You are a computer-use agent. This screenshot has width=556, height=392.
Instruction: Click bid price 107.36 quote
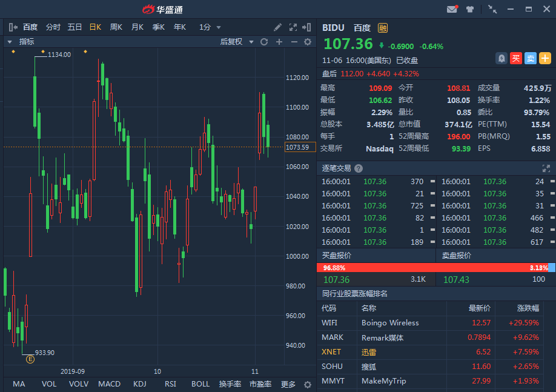pos(337,280)
